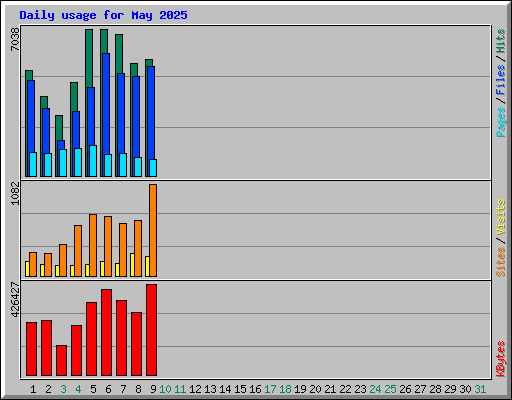Screen dimensions: 512x400
Task: Click the cyan Pages legend label
Action: [501, 122]
